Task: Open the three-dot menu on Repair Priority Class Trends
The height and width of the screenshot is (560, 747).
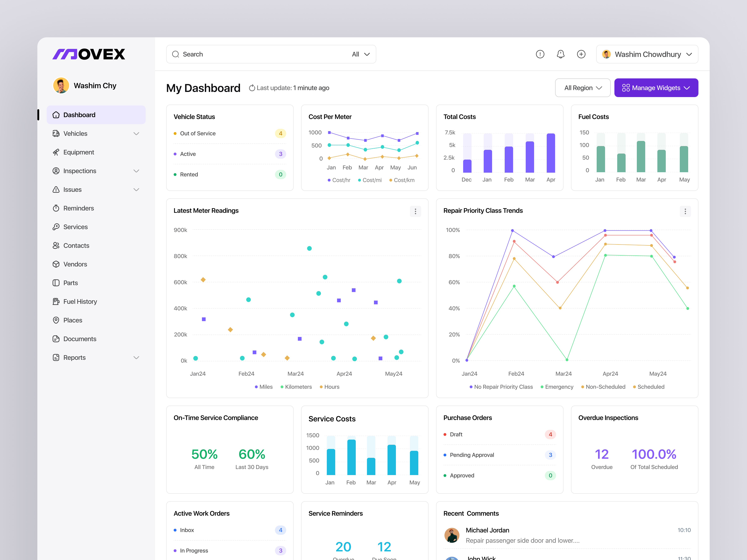Action: [685, 211]
